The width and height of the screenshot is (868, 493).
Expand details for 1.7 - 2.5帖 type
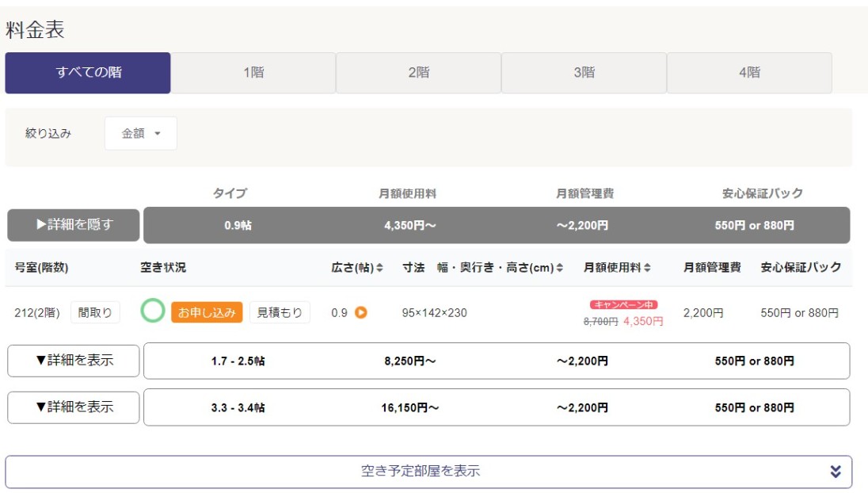click(74, 361)
